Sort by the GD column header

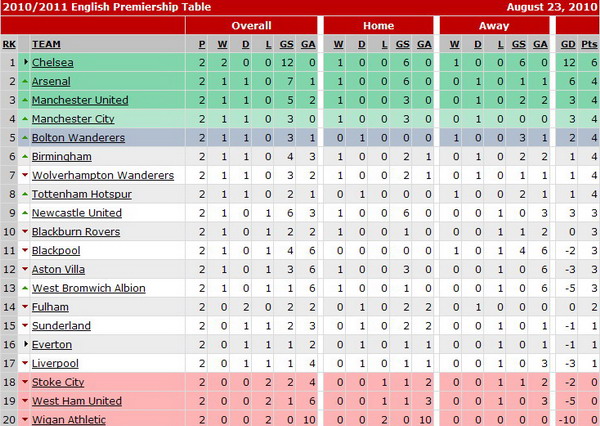click(x=568, y=44)
